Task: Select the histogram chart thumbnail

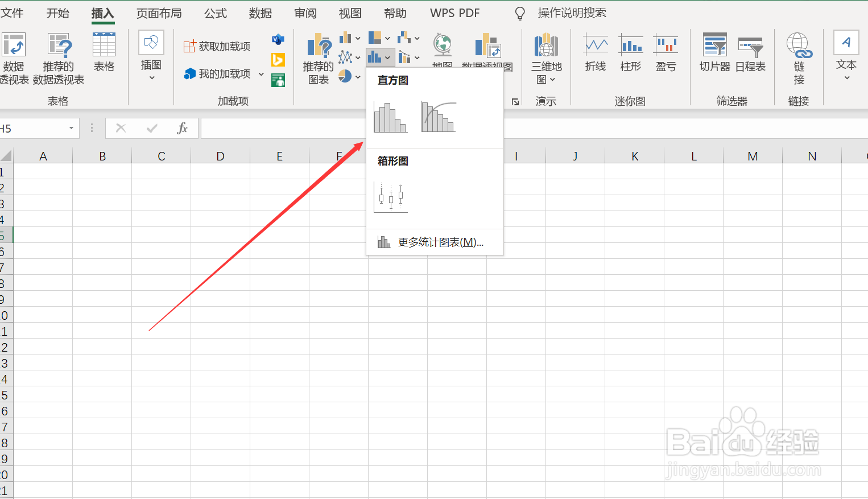Action: point(391,117)
